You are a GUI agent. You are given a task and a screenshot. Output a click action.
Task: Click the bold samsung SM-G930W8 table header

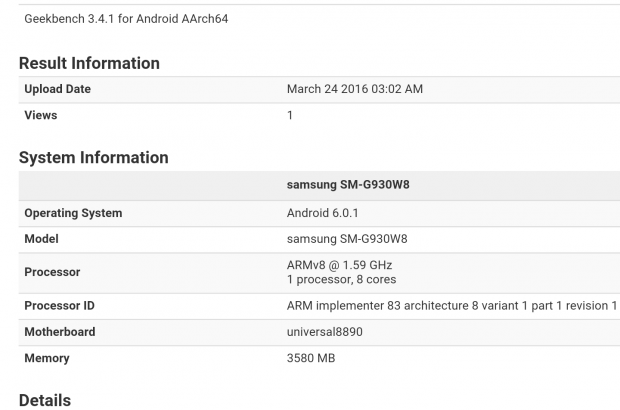coord(347,186)
